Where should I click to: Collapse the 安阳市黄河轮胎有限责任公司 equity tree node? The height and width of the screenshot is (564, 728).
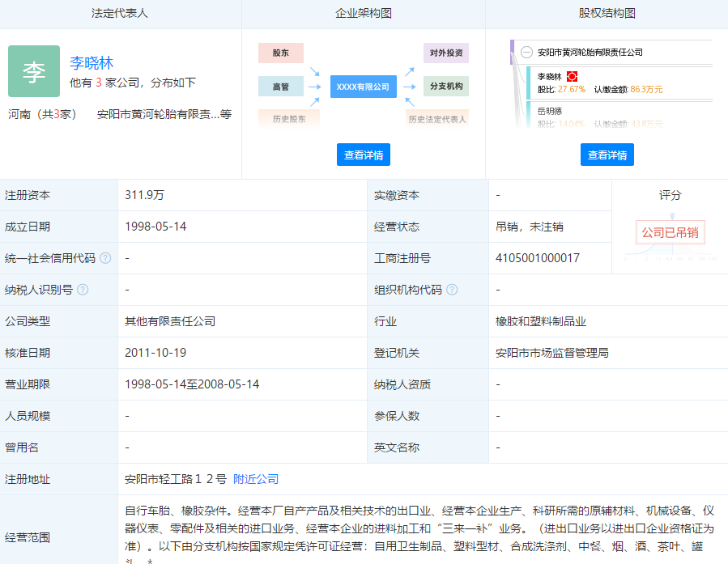(526, 52)
